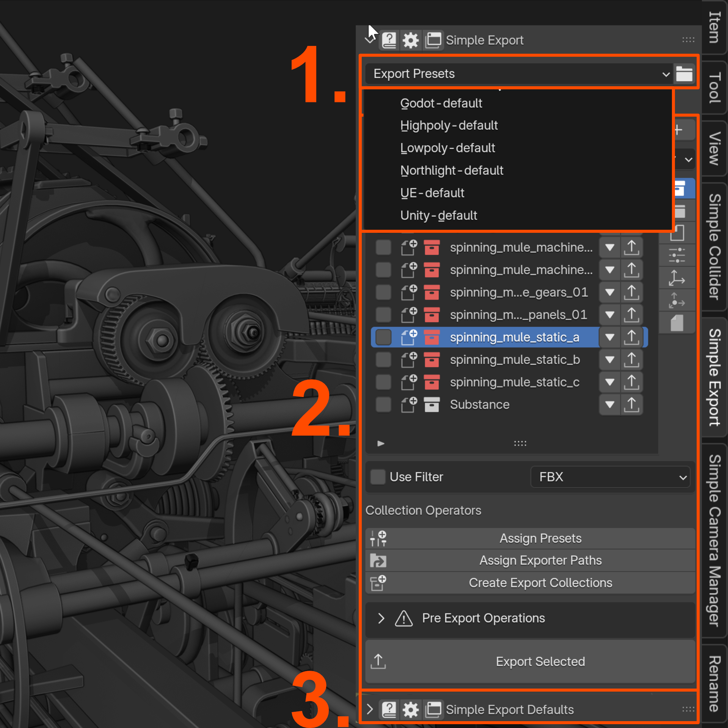
Task: Click window icon beside Simple Export Defaults title
Action: coord(433,709)
